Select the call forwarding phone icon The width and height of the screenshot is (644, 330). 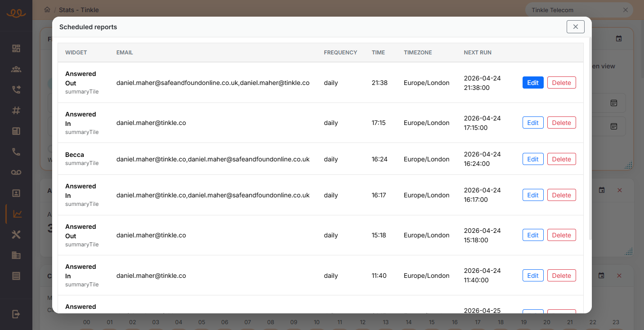[16, 90]
